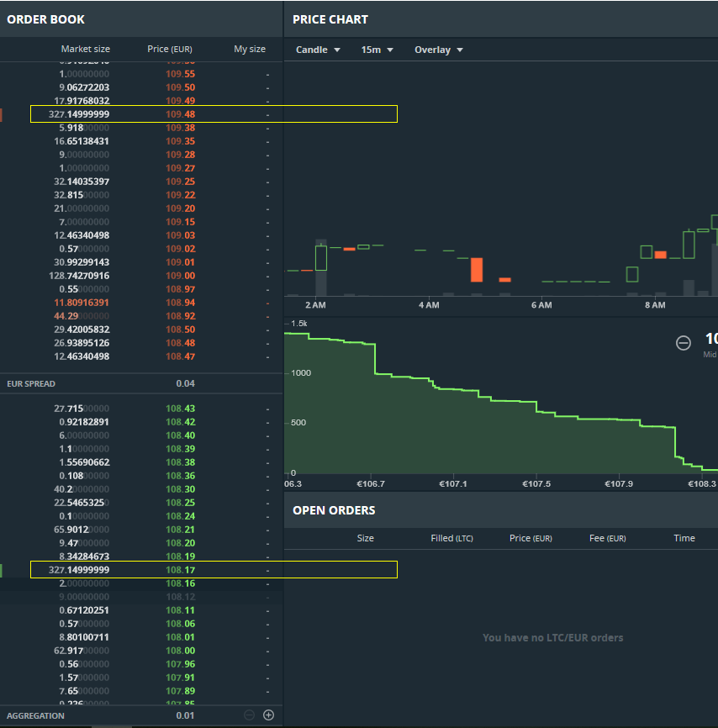Click the Market size column header
Viewport: 718px width, 728px height.
pos(85,49)
